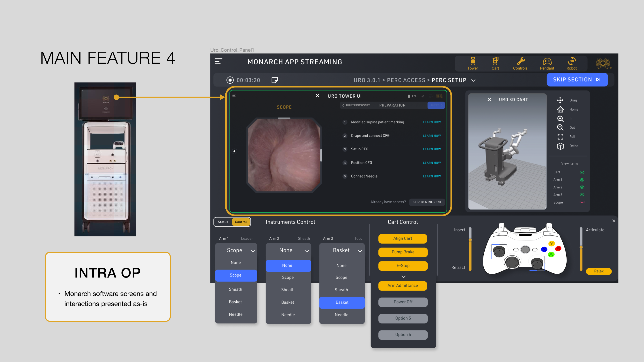Open the Tower view
Screen dimensions: 644x362
472,63
